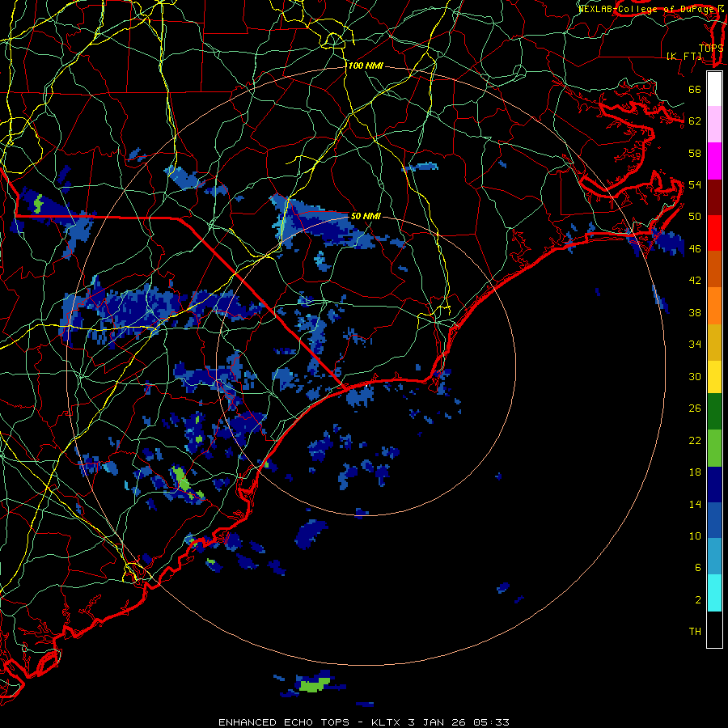
Task: Click the 58 legend value
Action: (695, 153)
